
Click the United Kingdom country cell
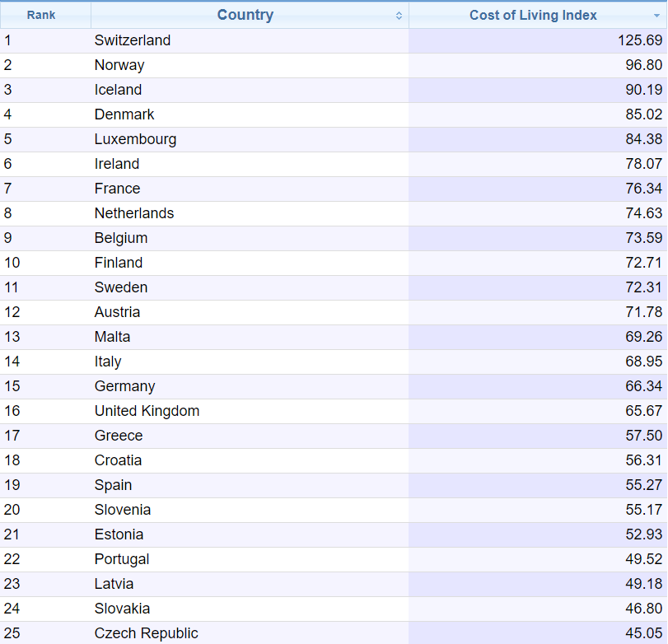tap(147, 411)
